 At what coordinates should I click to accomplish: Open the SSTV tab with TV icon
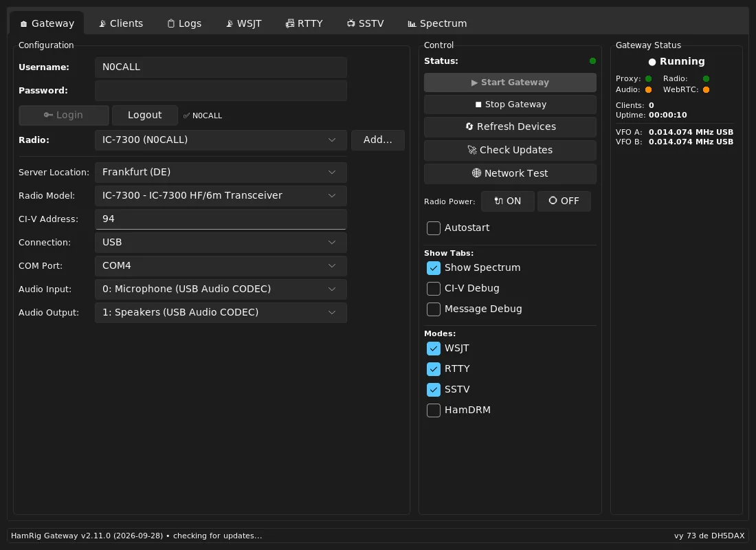pos(366,23)
